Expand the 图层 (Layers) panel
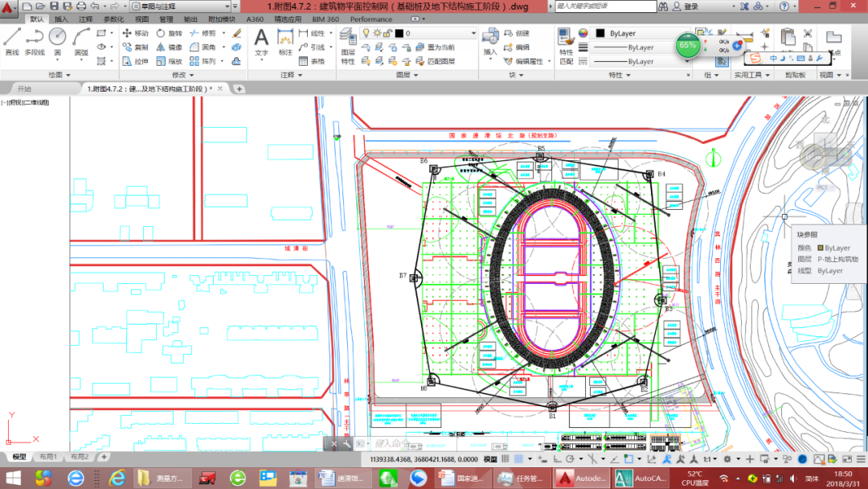This screenshot has height=489, width=868. (407, 75)
